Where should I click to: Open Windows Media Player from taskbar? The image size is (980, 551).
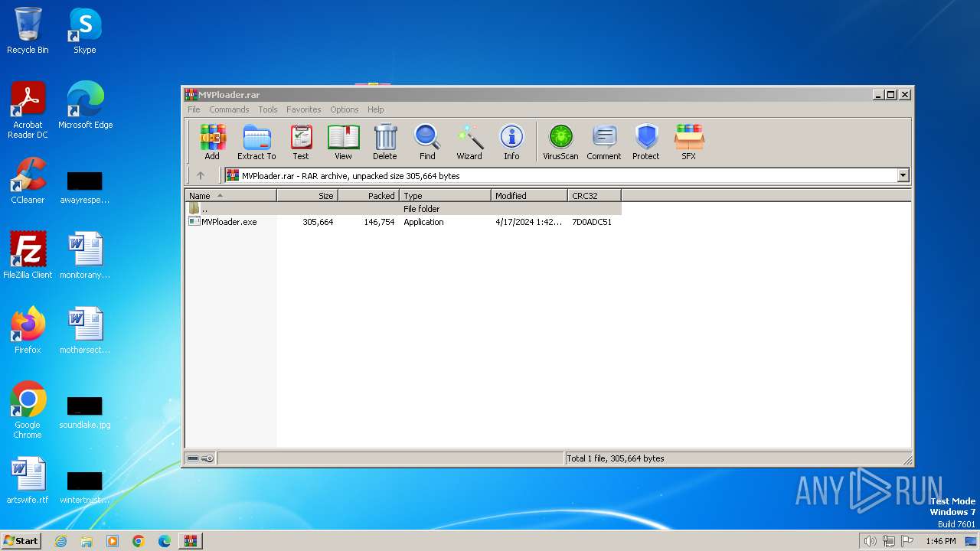[113, 541]
